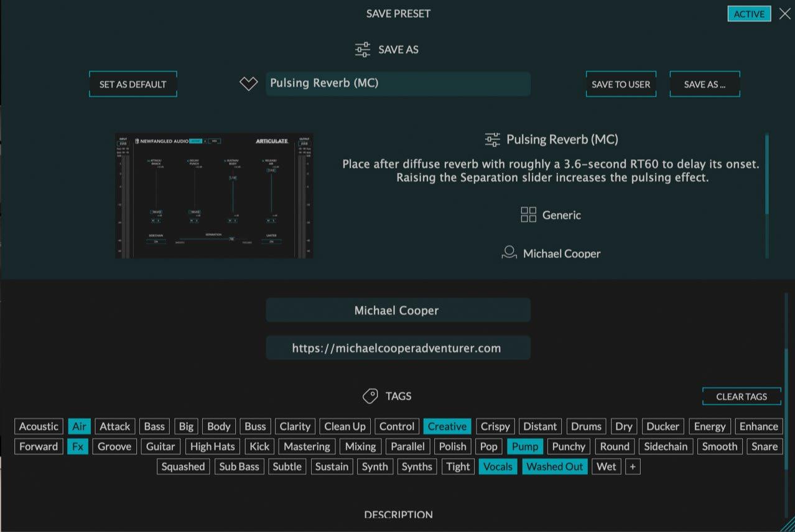
Task: Enable the Mastering tag
Action: pyautogui.click(x=307, y=446)
